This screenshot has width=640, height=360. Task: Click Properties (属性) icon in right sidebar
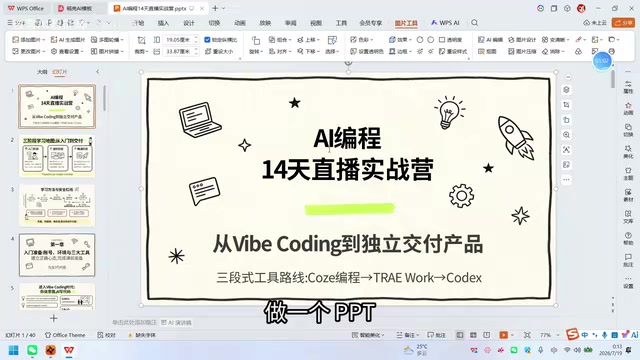[628, 87]
